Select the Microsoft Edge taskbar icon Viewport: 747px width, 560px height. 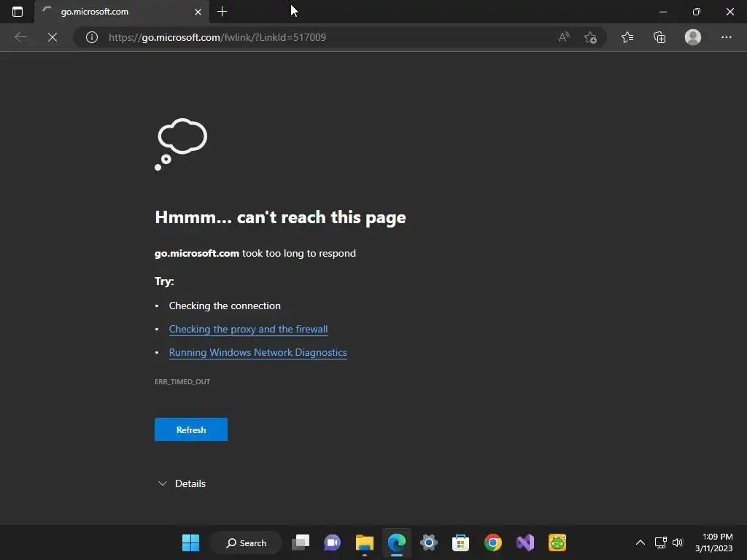pos(396,542)
